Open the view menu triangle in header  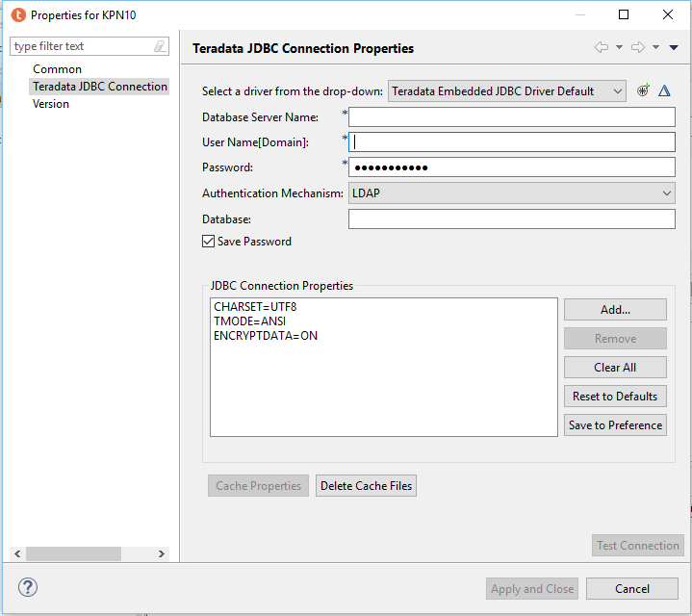click(x=674, y=48)
